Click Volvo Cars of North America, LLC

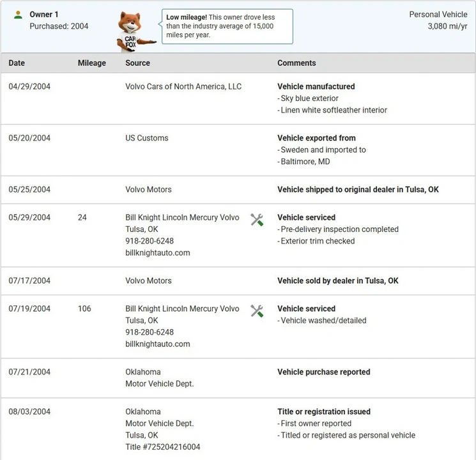(x=183, y=86)
